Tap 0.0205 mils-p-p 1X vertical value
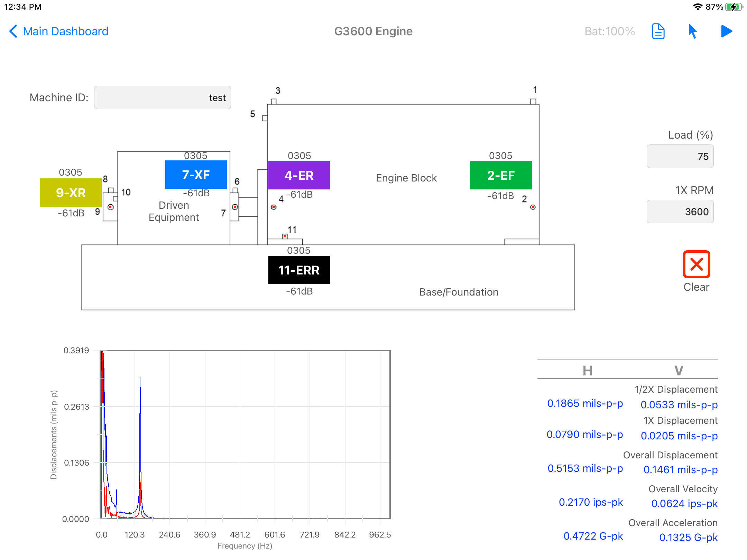 [x=679, y=436]
